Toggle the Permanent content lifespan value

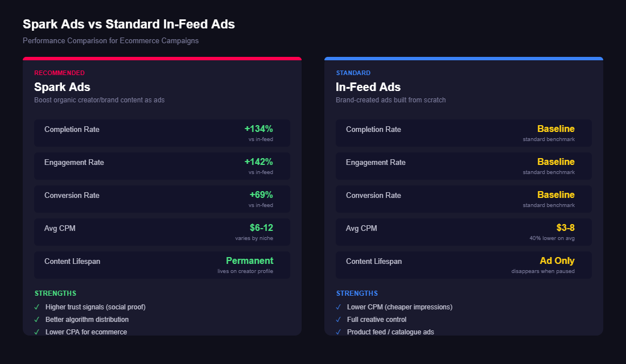tap(249, 260)
